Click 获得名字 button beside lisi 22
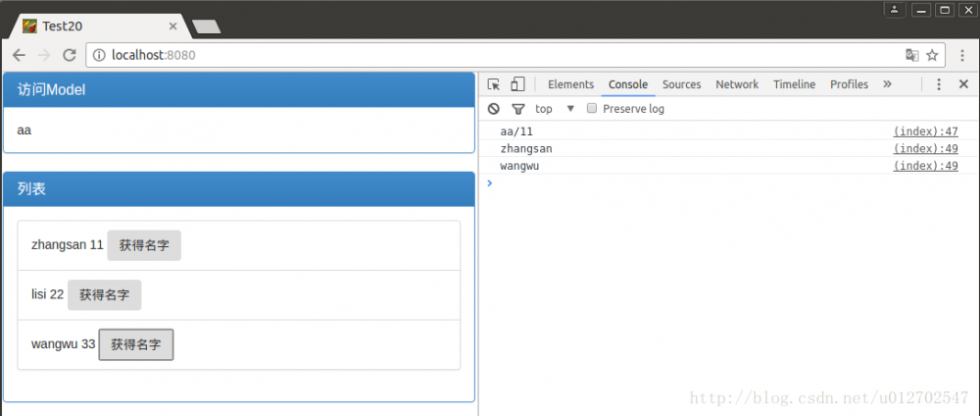This screenshot has height=416, width=980. point(105,294)
